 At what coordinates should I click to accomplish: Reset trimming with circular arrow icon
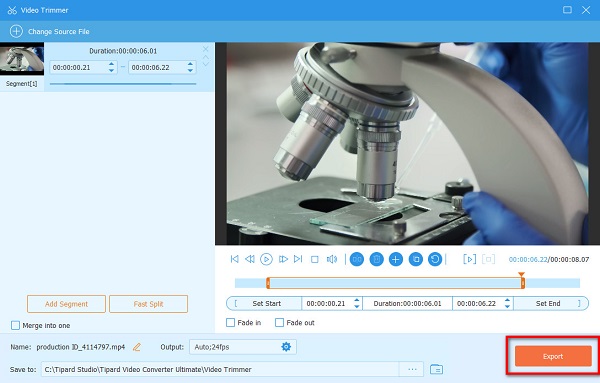coord(435,259)
